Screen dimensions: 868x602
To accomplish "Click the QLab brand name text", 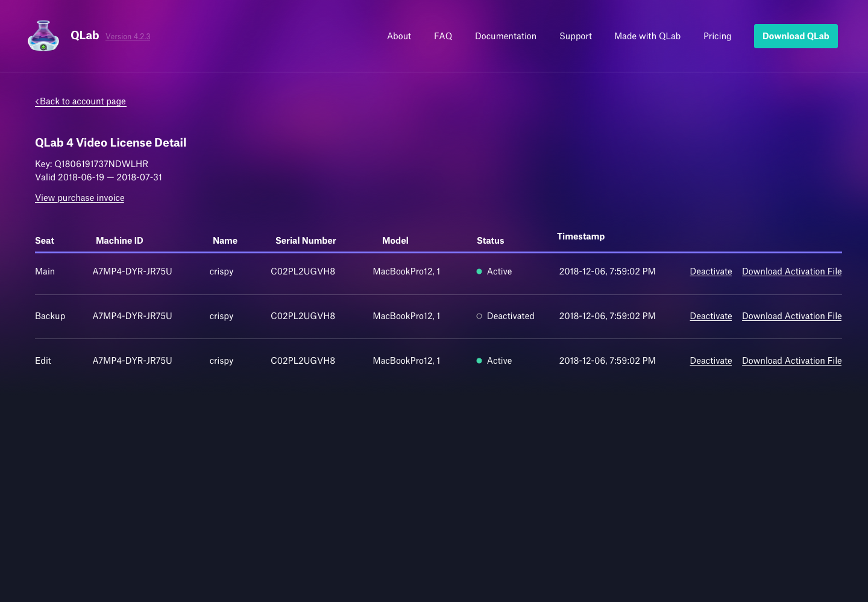I will pos(84,36).
